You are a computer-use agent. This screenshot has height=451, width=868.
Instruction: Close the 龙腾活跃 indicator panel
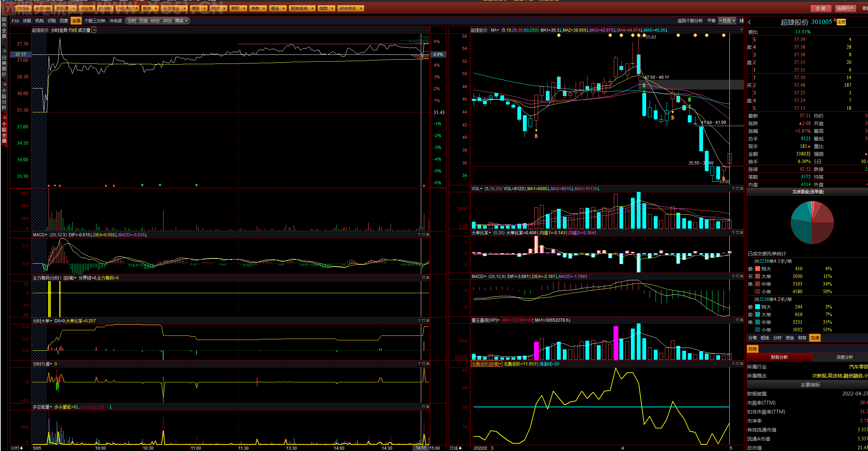pyautogui.click(x=742, y=364)
